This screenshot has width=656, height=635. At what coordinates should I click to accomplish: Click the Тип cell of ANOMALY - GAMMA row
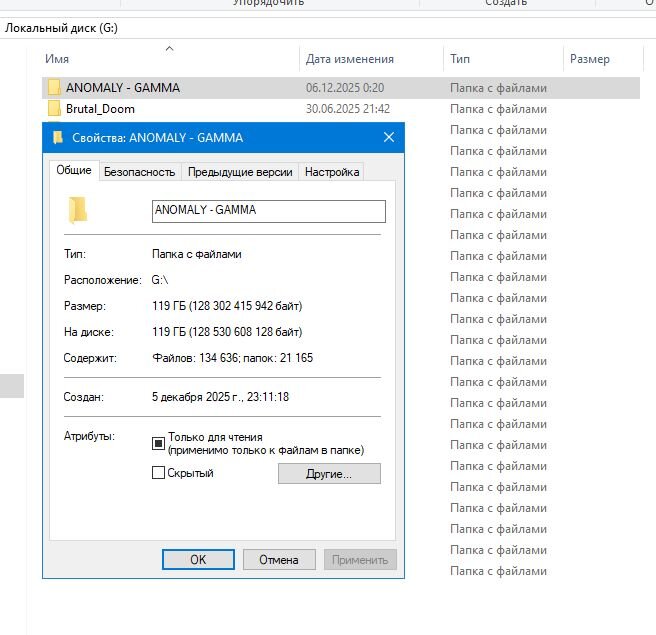[x=498, y=88]
